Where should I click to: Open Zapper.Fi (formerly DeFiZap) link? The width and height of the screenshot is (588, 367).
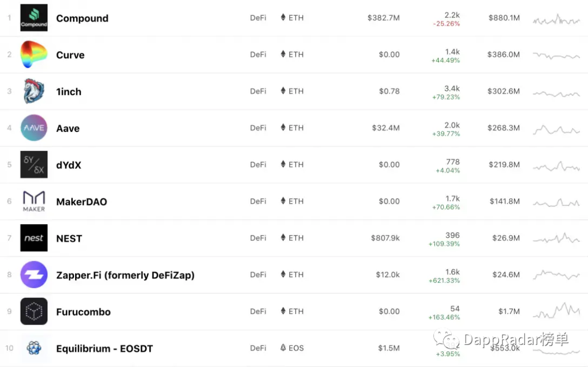click(x=125, y=275)
